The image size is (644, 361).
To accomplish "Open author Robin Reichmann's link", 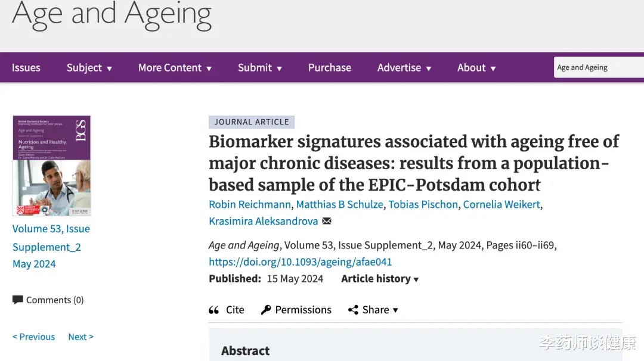I will pyautogui.click(x=250, y=204).
